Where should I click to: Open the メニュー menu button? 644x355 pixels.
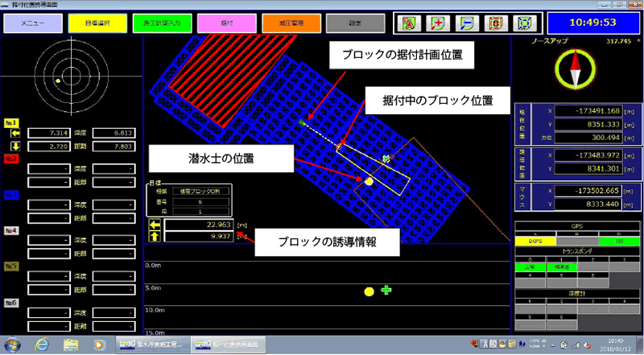tap(32, 23)
